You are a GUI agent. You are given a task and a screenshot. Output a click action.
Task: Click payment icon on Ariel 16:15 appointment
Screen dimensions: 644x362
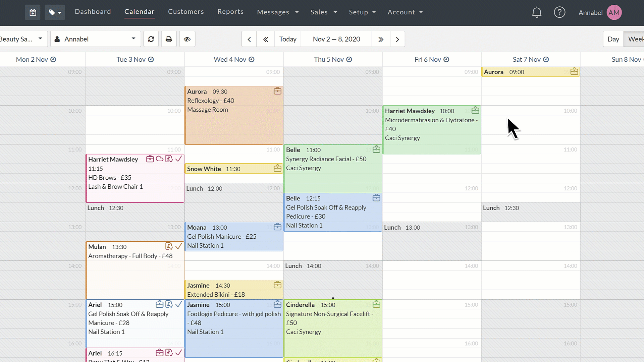(x=169, y=353)
